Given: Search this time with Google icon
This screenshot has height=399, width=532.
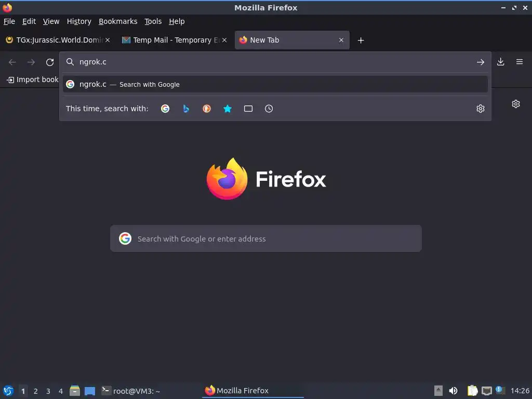Looking at the screenshot, I should (165, 109).
